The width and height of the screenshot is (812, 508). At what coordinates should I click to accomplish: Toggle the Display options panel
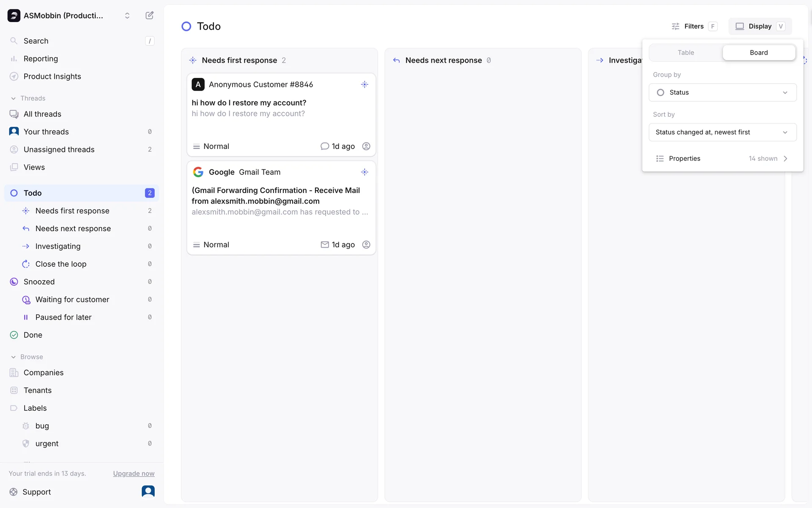point(760,26)
